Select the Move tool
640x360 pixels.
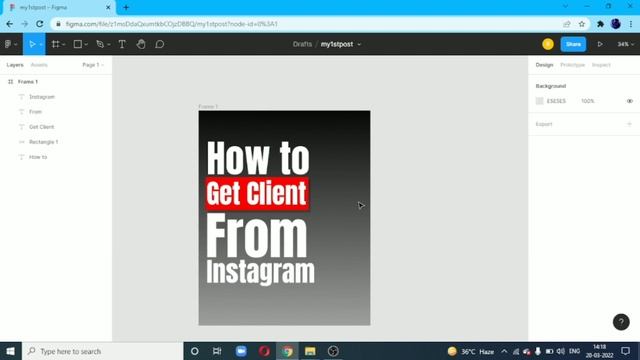coord(32,44)
